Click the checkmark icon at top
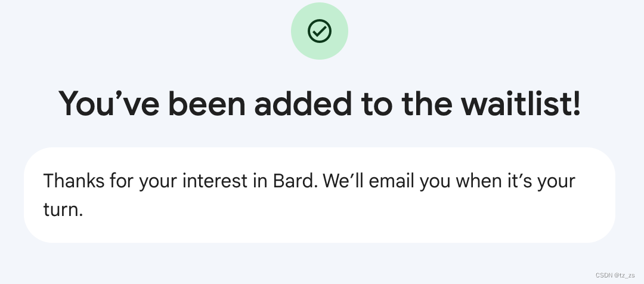This screenshot has width=644, height=284. (320, 31)
